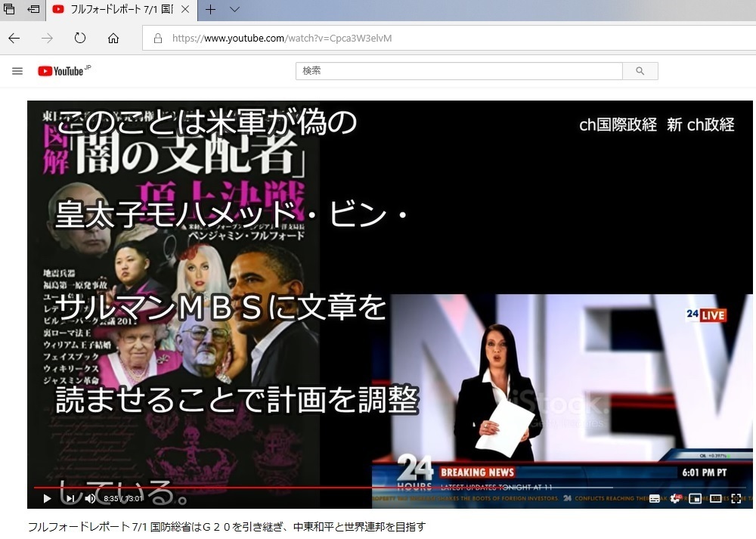Go to the YouTube home logo
The width and height of the screenshot is (756, 539).
tap(64, 71)
